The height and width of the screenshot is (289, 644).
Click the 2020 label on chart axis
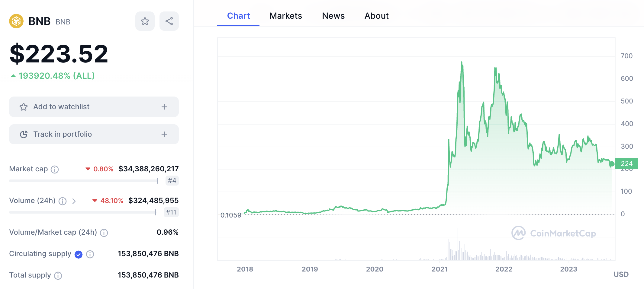(375, 269)
